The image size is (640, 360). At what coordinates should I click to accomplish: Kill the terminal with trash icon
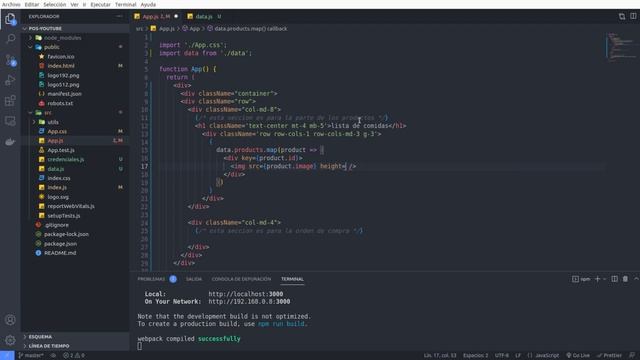click(x=625, y=279)
